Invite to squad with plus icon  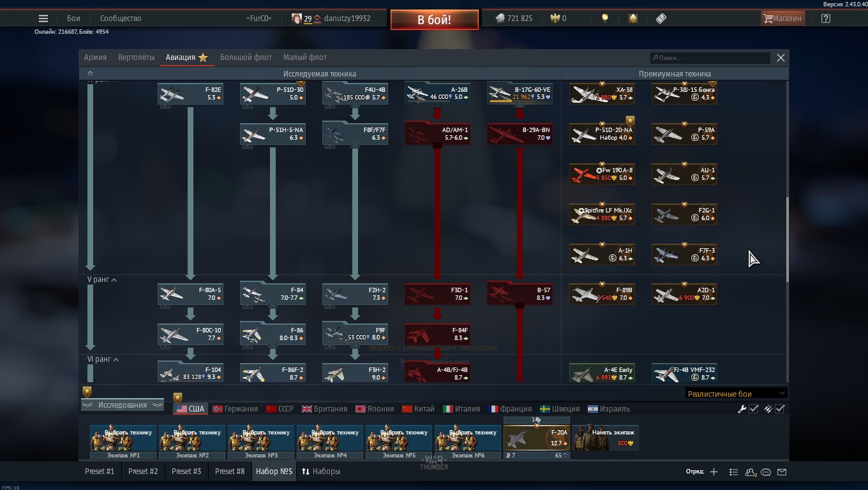pyautogui.click(x=714, y=472)
